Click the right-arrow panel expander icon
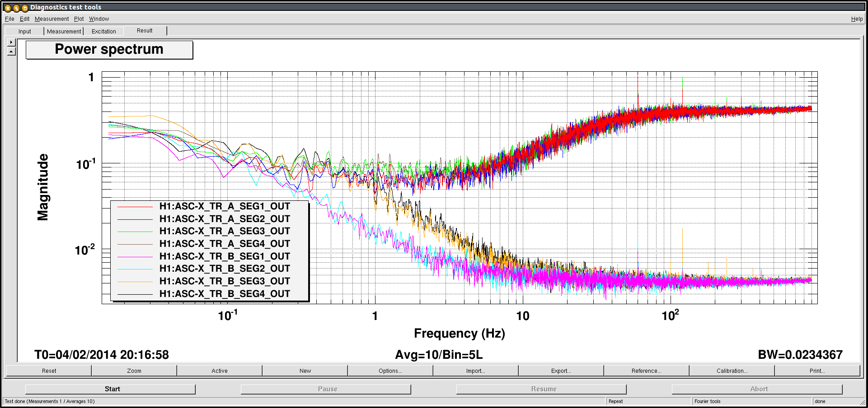This screenshot has width=868, height=408. [11, 42]
